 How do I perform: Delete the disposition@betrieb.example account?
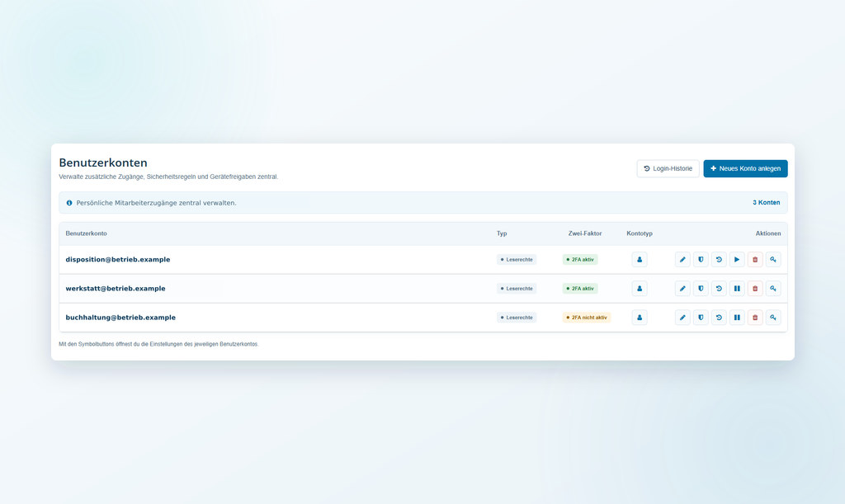tap(755, 260)
